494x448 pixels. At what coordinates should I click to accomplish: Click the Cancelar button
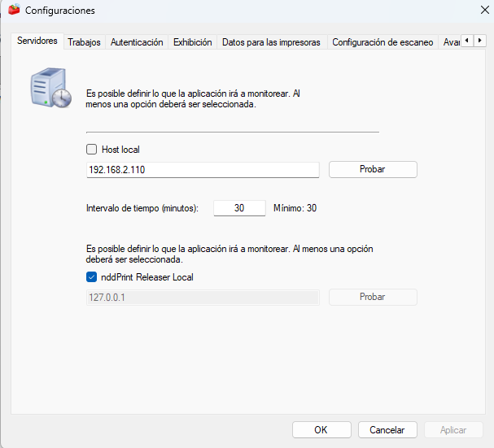(387, 430)
